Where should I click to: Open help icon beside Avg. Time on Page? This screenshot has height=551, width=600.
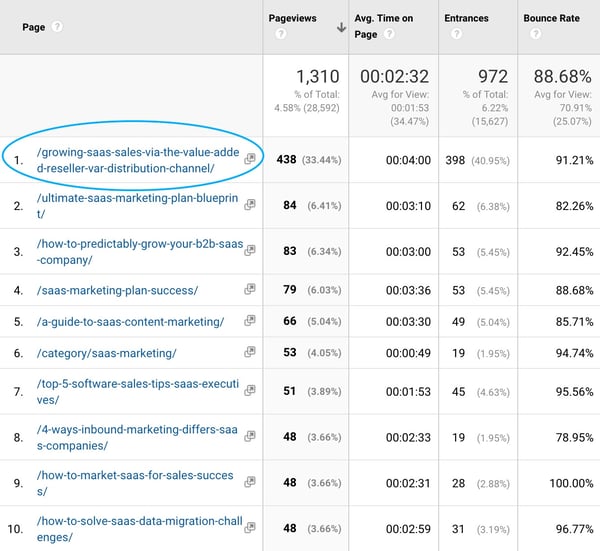tap(389, 34)
